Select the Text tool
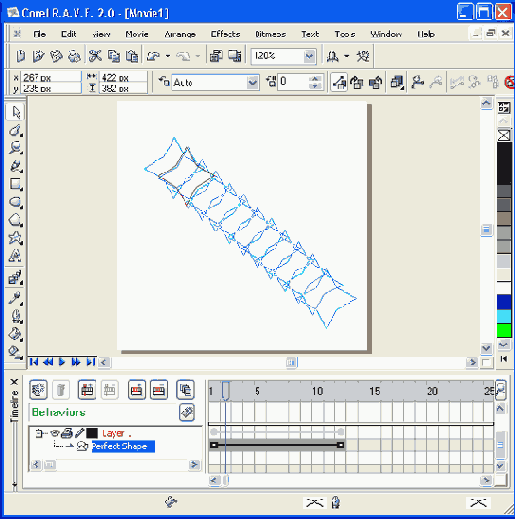The height and width of the screenshot is (519, 515). 15,256
